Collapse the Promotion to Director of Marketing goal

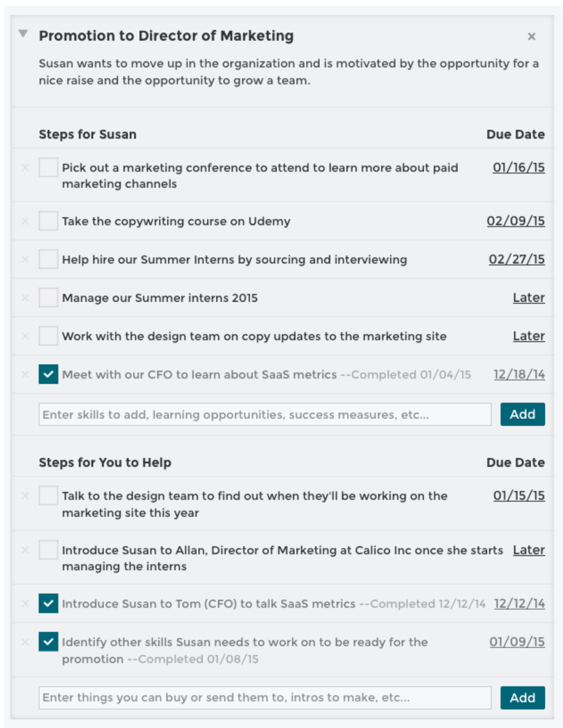pyautogui.click(x=23, y=34)
